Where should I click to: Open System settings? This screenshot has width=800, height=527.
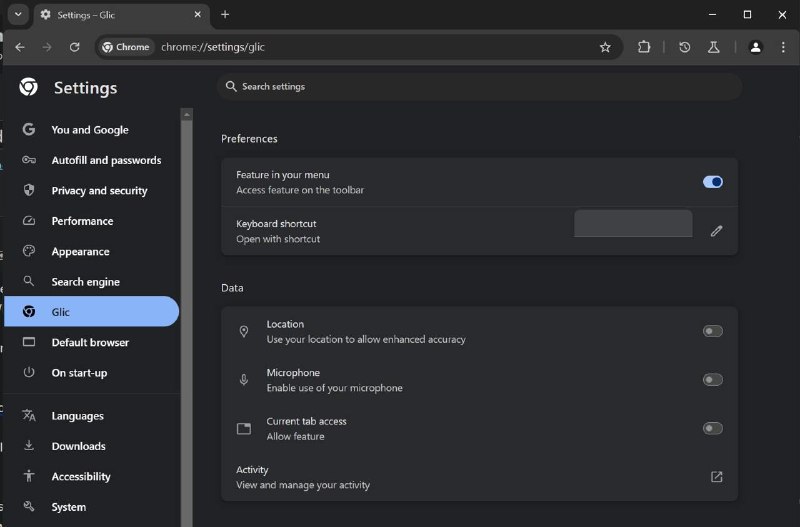point(92,507)
